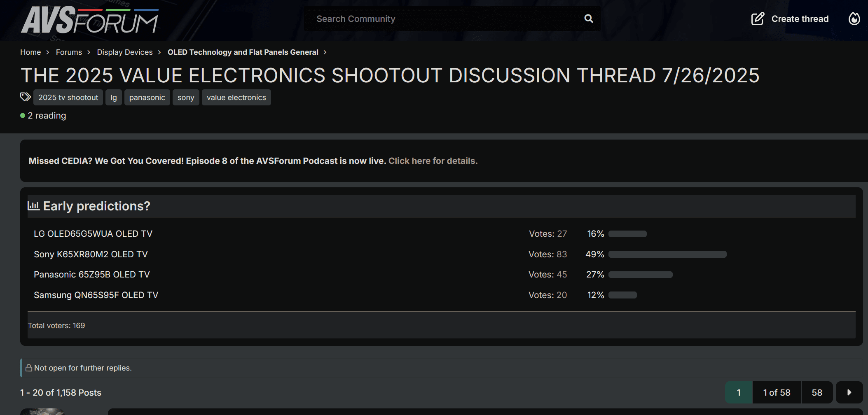The image size is (868, 415).
Task: Click the tags icon beside thread tags
Action: [25, 97]
